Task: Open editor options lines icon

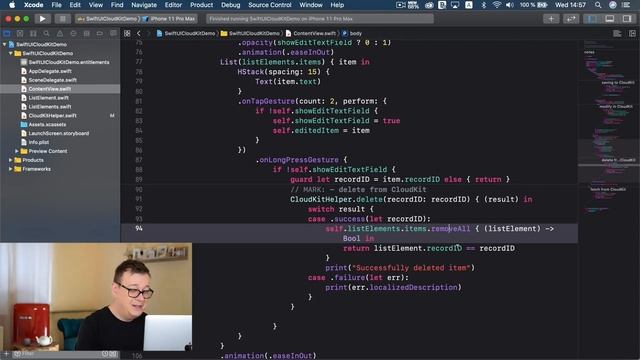Action: pos(618,33)
